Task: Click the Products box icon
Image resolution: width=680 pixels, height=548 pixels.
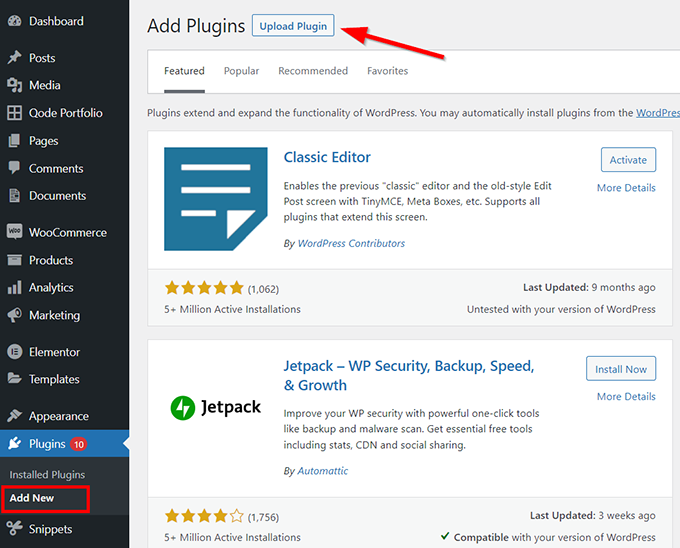Action: [14, 260]
